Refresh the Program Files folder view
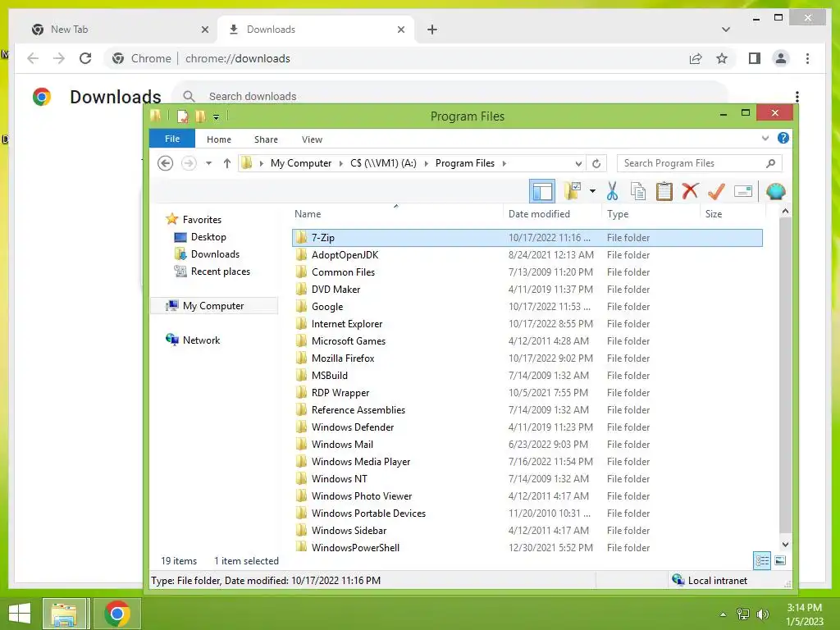The width and height of the screenshot is (840, 630). pos(596,163)
